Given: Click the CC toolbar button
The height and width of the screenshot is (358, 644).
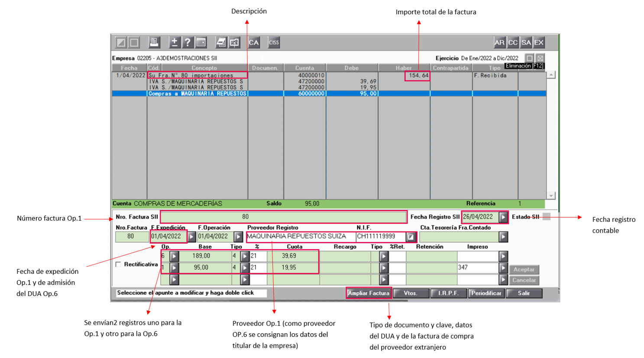Looking at the screenshot, I should [513, 42].
